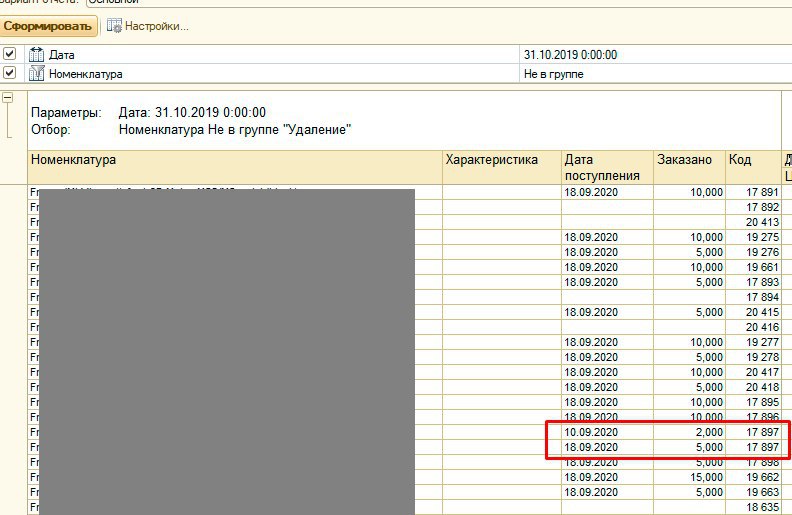
Task: Click the Настройки gear table icon
Action: (114, 26)
